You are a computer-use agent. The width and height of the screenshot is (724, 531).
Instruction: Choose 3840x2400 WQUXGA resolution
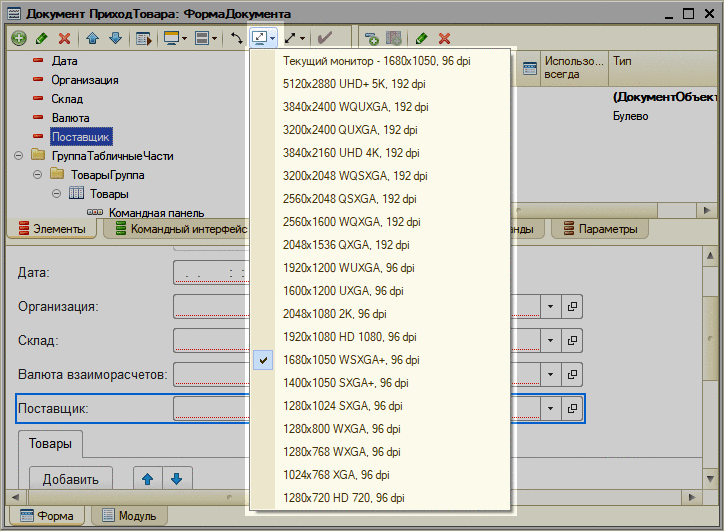click(380, 107)
